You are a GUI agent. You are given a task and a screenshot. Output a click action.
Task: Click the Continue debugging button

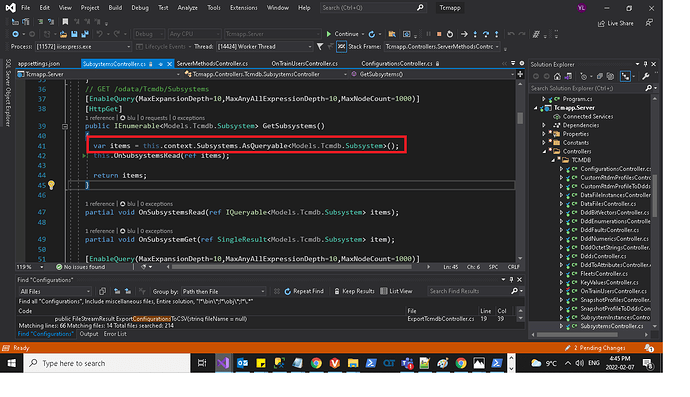coord(343,34)
